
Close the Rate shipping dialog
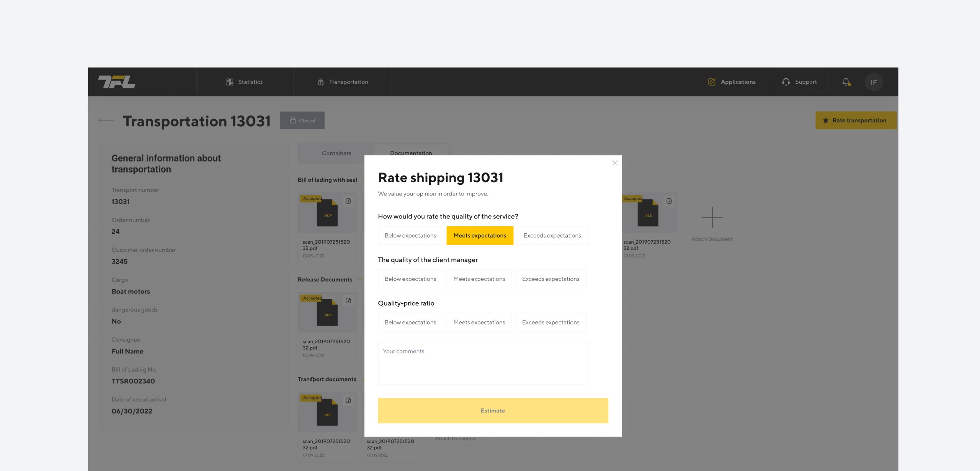[615, 163]
